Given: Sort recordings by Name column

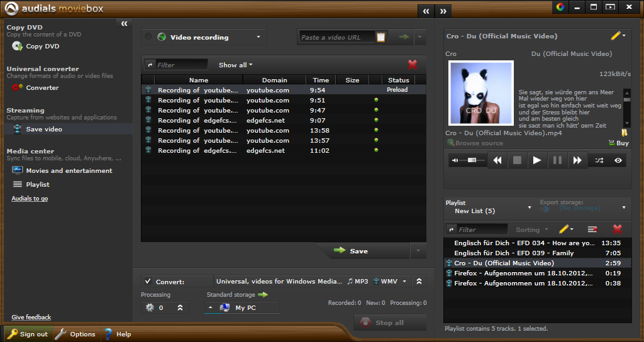Looking at the screenshot, I should pos(198,80).
